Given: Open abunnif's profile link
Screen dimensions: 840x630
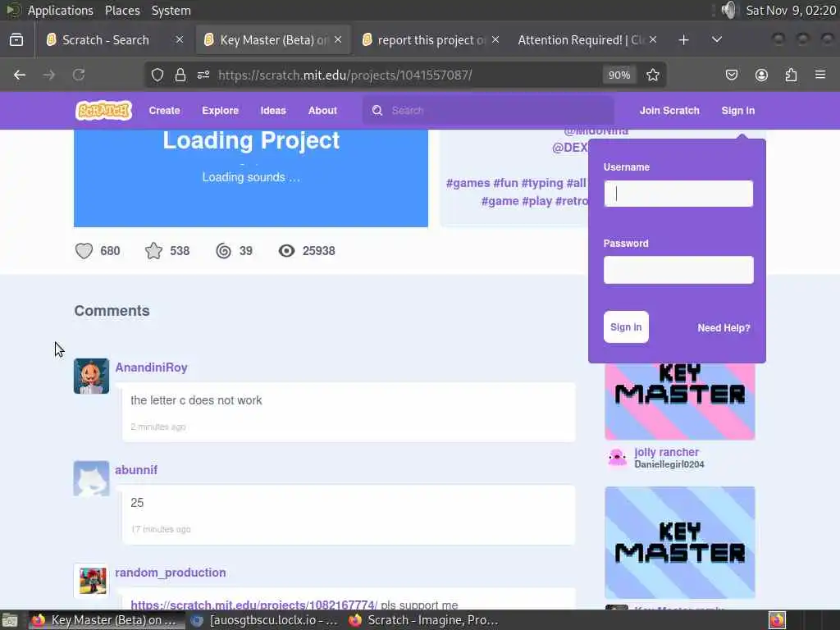Looking at the screenshot, I should pyautogui.click(x=136, y=470).
